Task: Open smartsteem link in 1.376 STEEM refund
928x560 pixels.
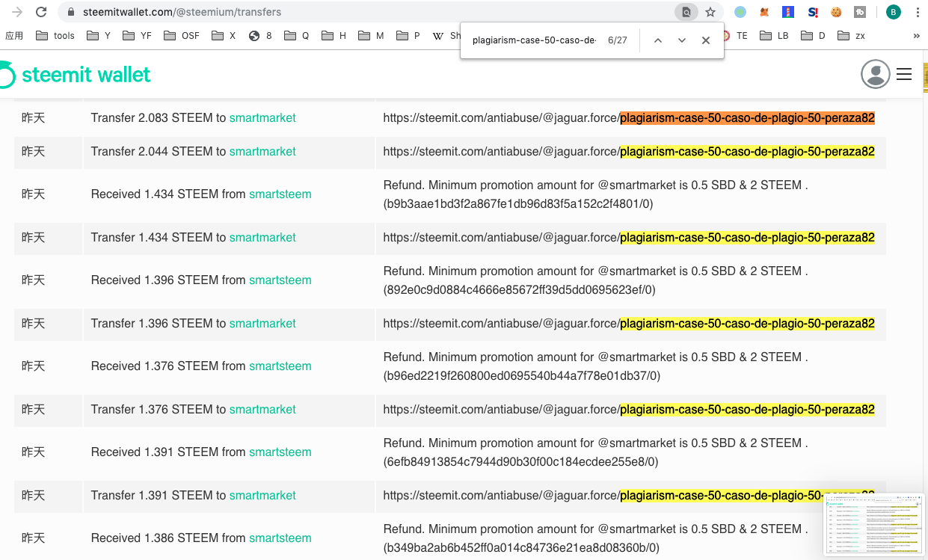Action: [x=280, y=366]
